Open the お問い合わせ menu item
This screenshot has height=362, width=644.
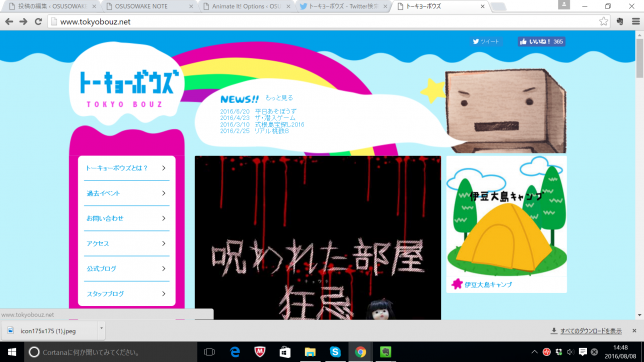pos(126,218)
